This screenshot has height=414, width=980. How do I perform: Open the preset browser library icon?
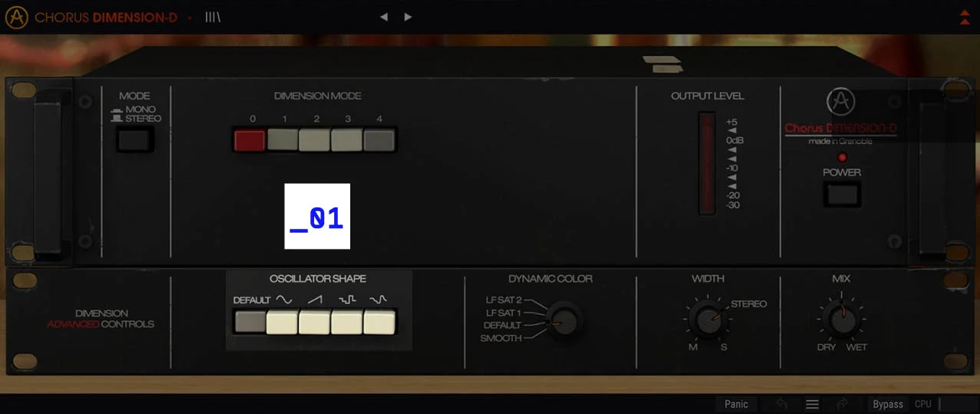click(213, 17)
